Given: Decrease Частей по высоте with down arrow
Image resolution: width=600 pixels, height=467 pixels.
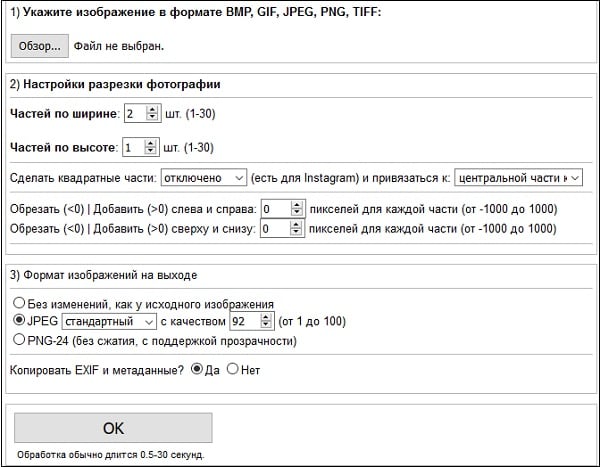Looking at the screenshot, I should pos(151,152).
